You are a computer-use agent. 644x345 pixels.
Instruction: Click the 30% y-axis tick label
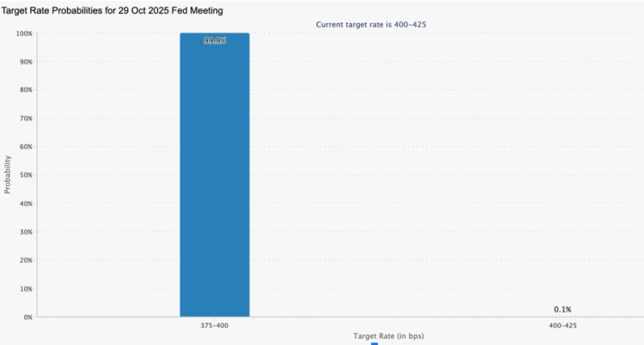coord(26,232)
